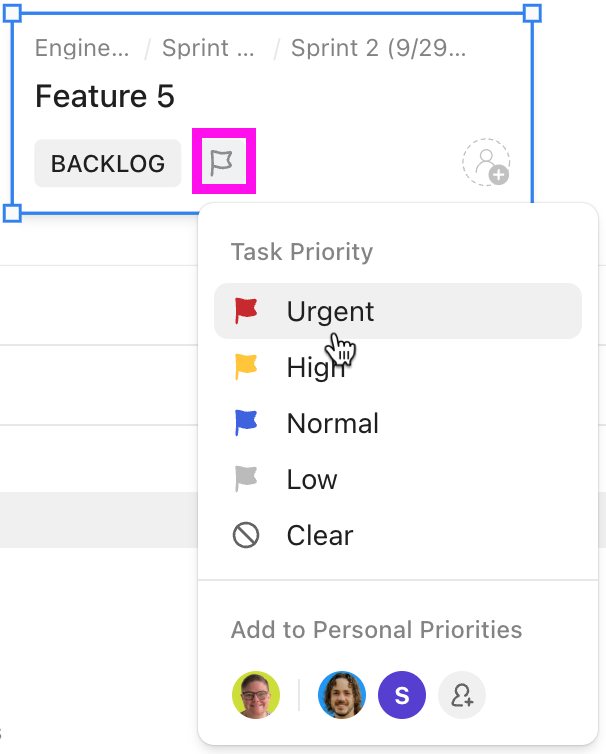The height and width of the screenshot is (754, 606).
Task: Click the Task Priority menu header
Action: point(302,252)
